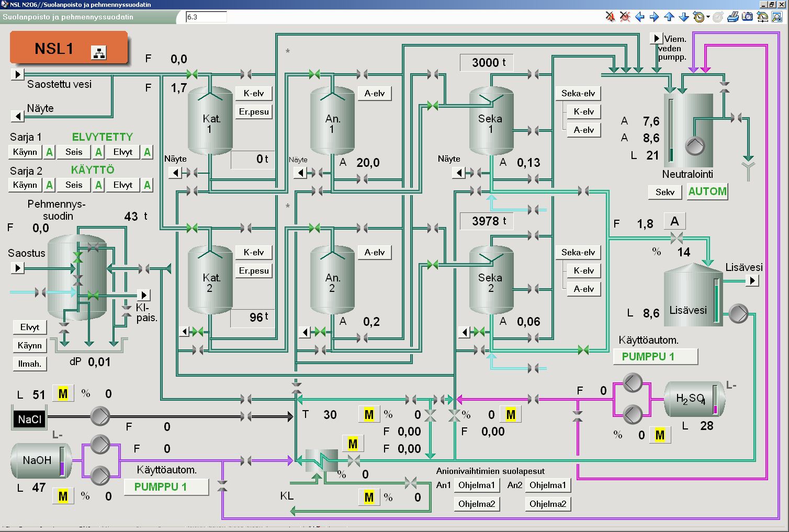
Task: Click the Neutralointi tank level bar
Action: tap(671, 129)
